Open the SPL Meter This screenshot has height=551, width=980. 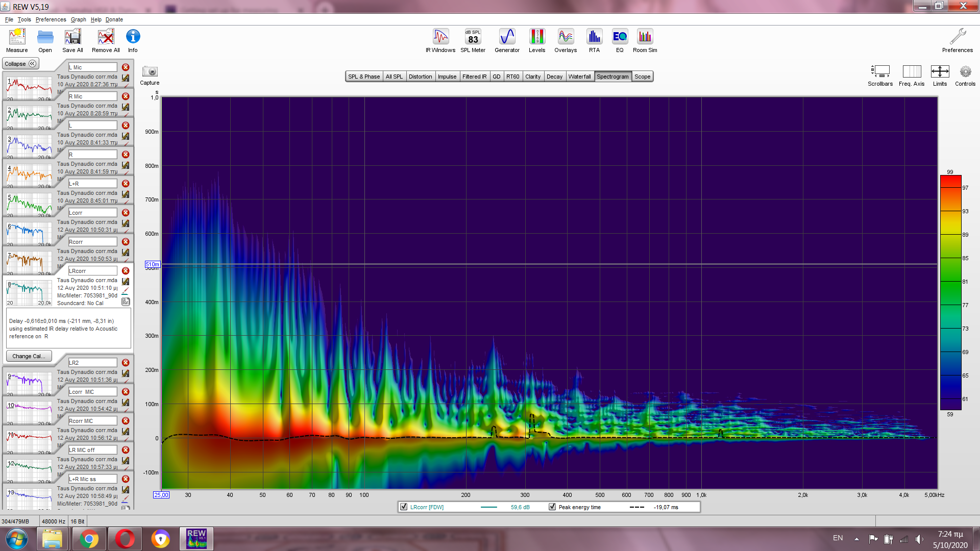473,40
